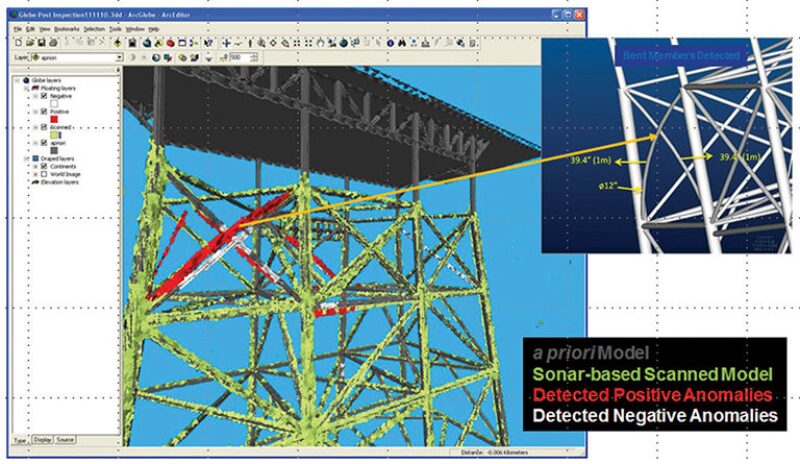Toggle the Positive layer checkbox
Image resolution: width=800 pixels, height=464 pixels.
click(44, 112)
